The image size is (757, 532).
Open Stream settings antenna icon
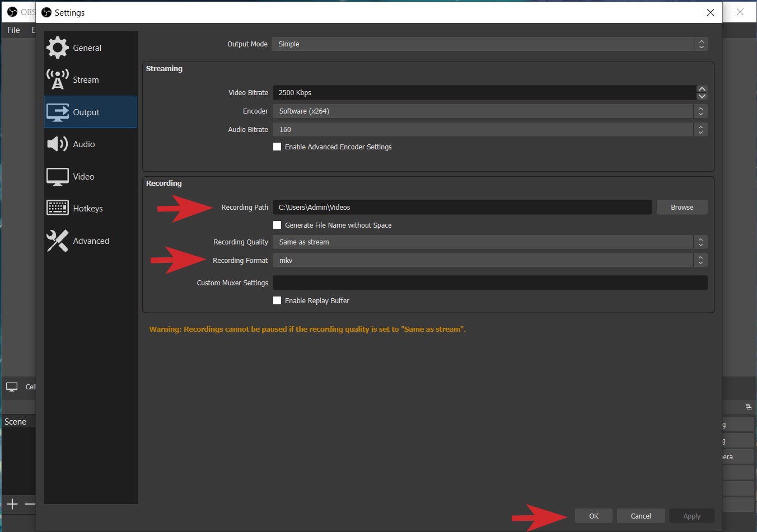coord(57,80)
